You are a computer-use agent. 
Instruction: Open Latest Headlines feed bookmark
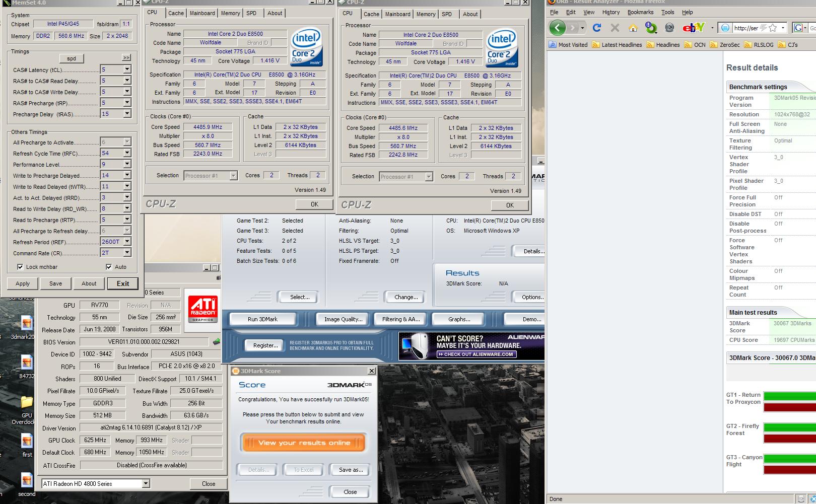coord(617,45)
